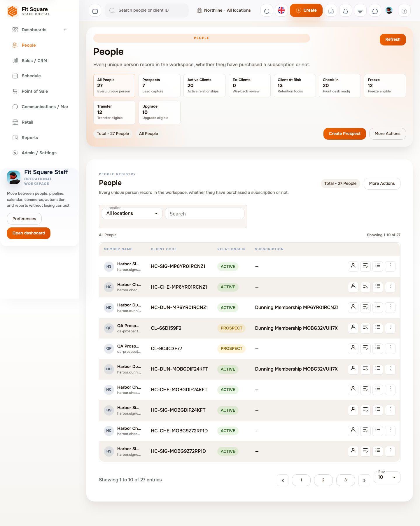Select the Freeze stat card
This screenshot has height=526, width=420.
coord(385,86)
